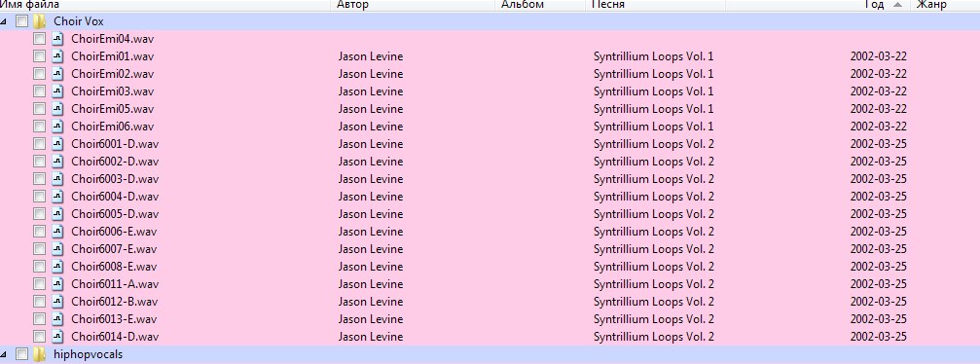Click the sort arrow in Год column

pyautogui.click(x=898, y=5)
